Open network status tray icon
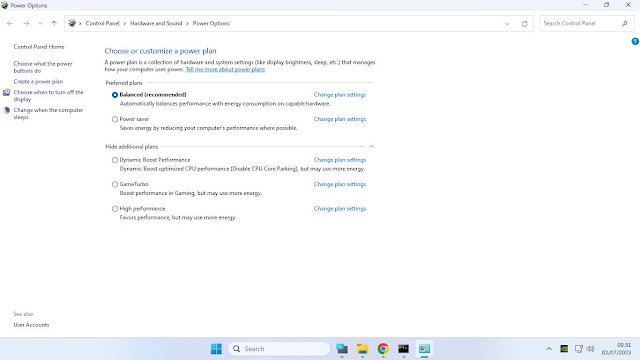 pyautogui.click(x=578, y=349)
